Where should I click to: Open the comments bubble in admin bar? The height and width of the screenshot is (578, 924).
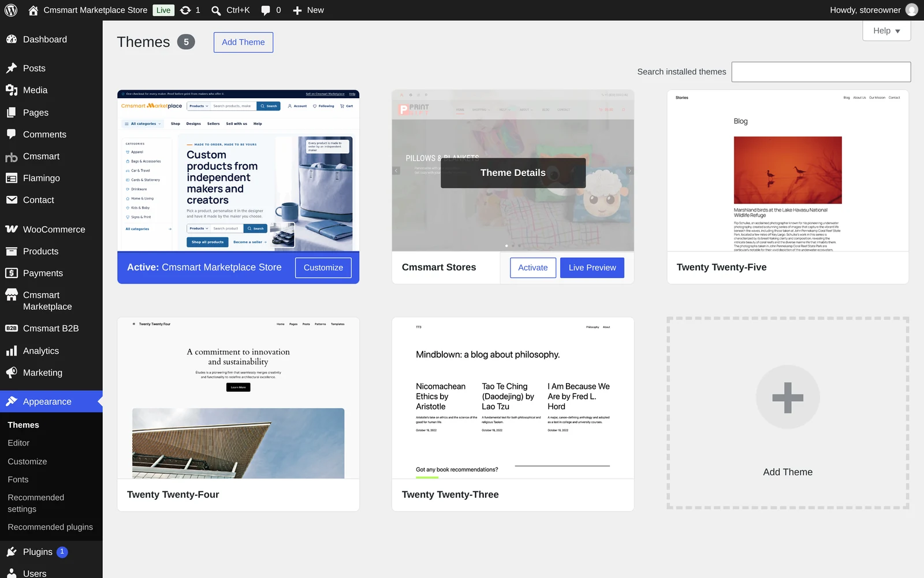pyautogui.click(x=266, y=10)
